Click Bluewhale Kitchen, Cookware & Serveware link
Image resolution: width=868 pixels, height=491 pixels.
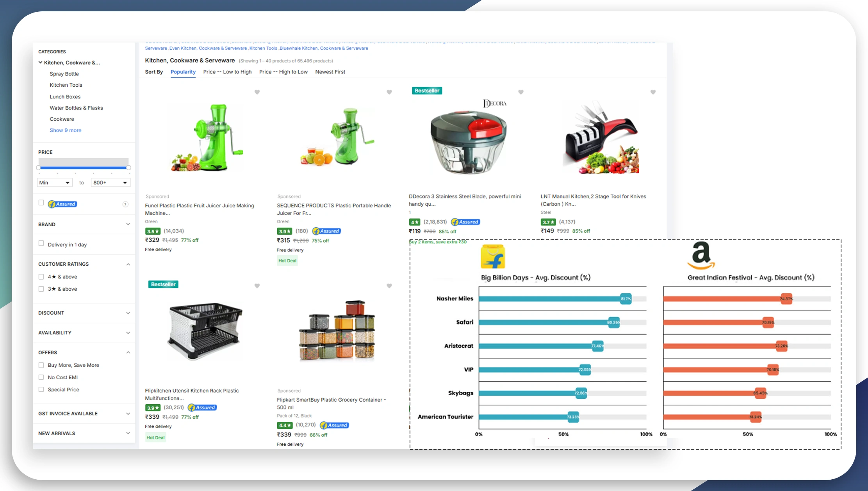pyautogui.click(x=324, y=48)
